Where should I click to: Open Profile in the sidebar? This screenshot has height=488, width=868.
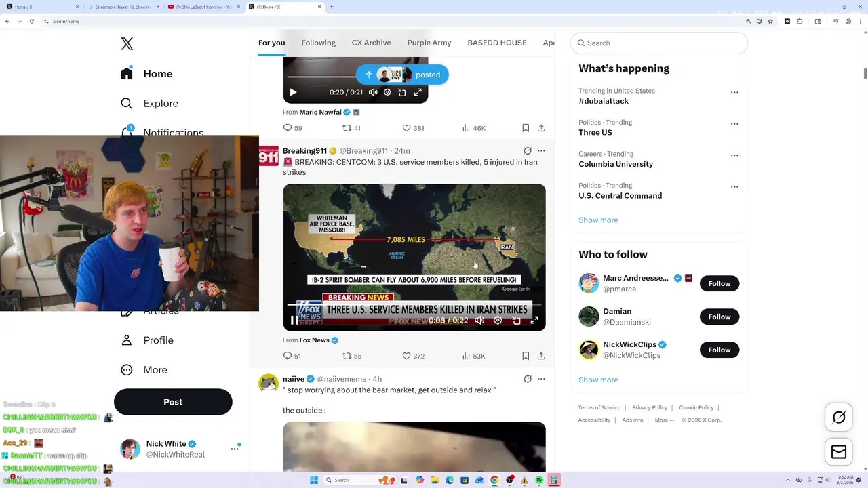[147, 340]
